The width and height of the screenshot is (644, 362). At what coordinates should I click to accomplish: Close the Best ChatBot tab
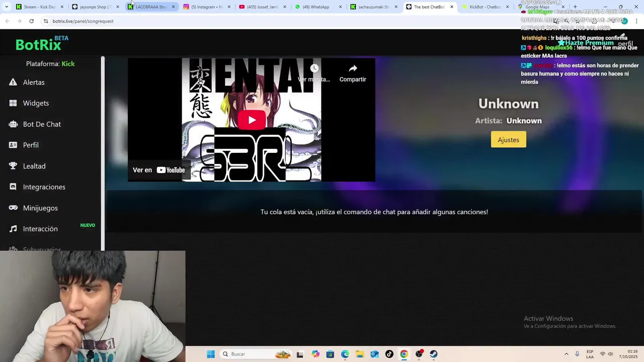tap(451, 7)
